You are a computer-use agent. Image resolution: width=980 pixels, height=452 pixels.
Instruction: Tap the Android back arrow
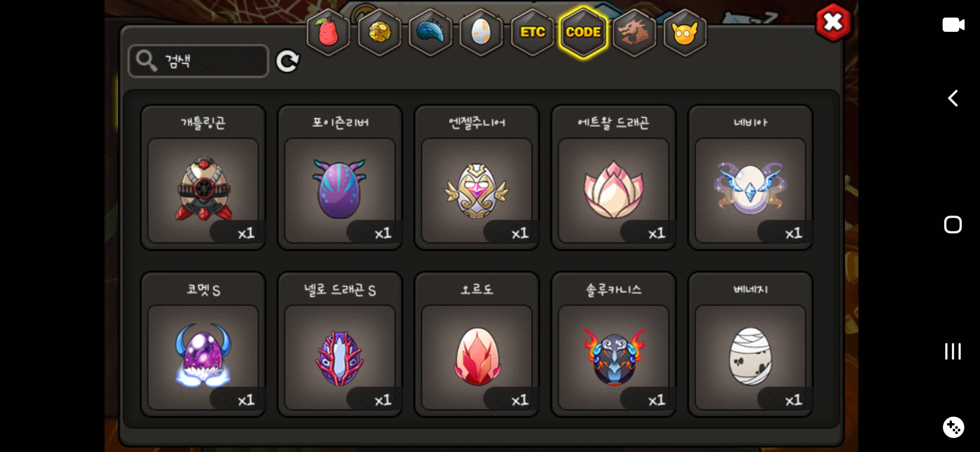[953, 98]
